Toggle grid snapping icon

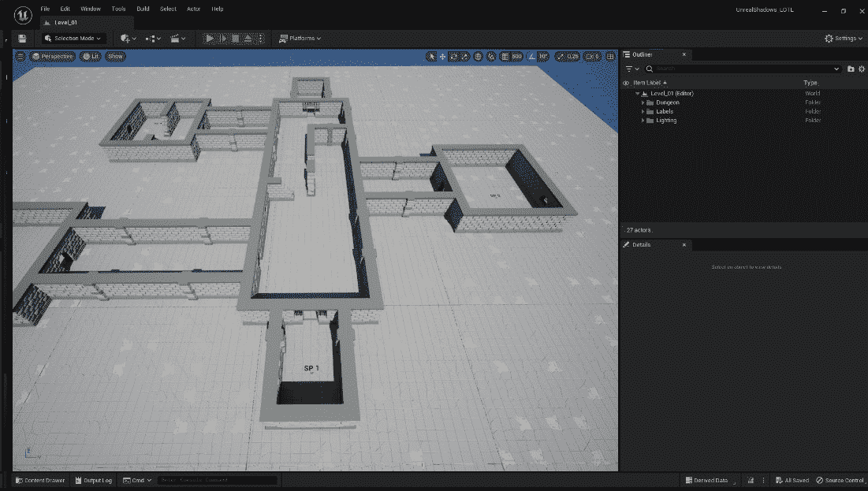505,57
